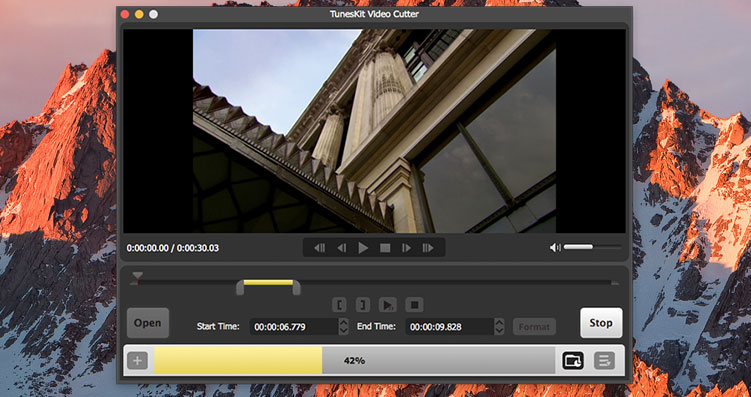This screenshot has height=397, width=751.
Task: Adjust the volume slider
Action: click(592, 247)
